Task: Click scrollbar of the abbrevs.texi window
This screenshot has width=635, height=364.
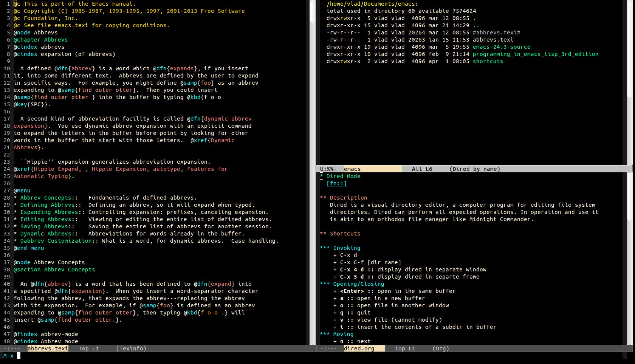Action: [313, 172]
